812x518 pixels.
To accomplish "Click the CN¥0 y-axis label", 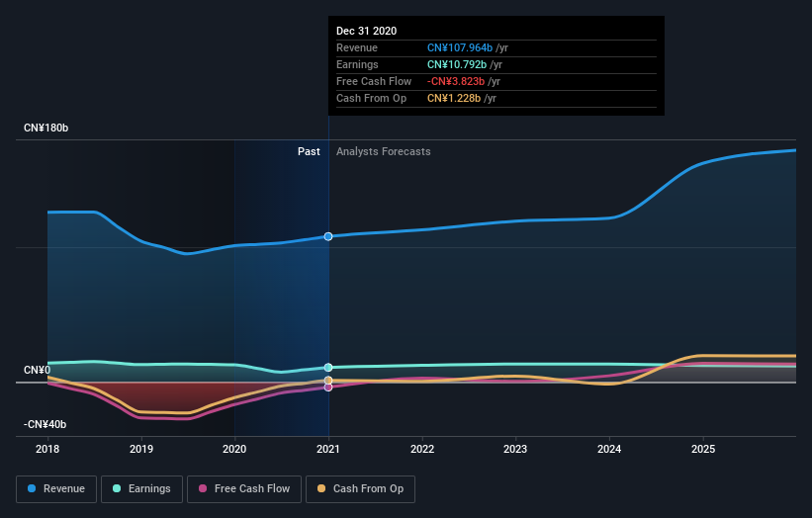I will click(x=37, y=370).
